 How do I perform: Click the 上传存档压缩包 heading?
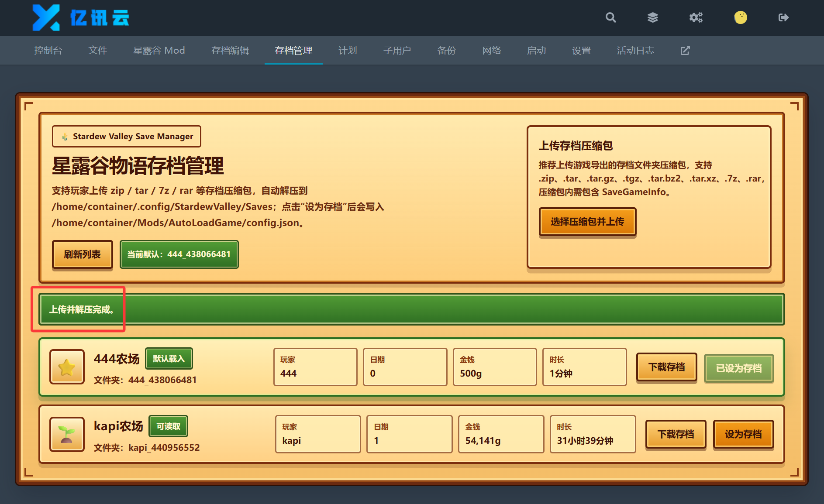(576, 146)
